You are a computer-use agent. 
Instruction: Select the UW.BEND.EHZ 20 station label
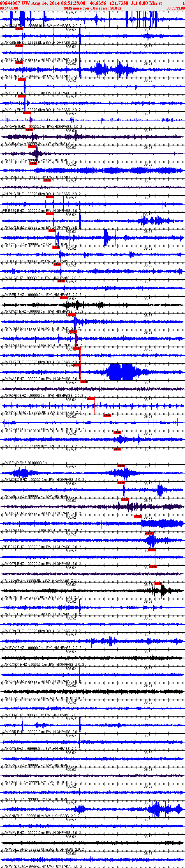(x=17, y=463)
